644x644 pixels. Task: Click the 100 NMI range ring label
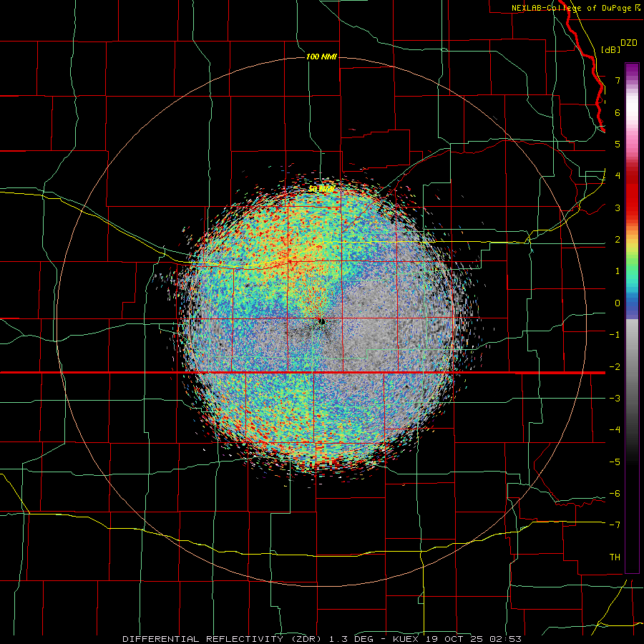(321, 57)
